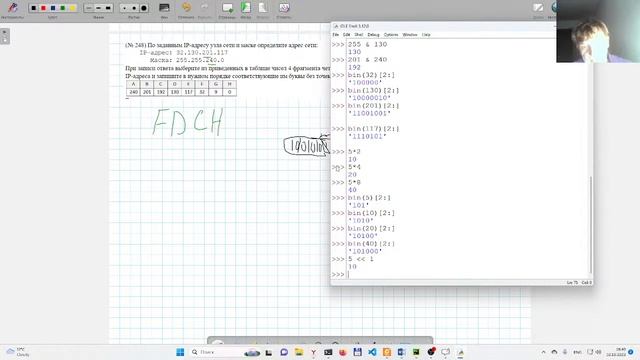Open Windows Start menu
The height and width of the screenshot is (360, 640).
click(180, 352)
